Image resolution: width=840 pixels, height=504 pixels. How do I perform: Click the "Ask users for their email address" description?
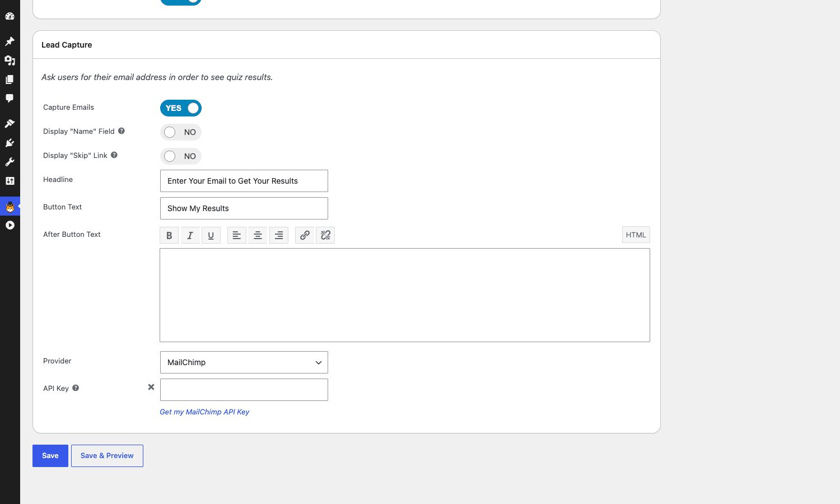[157, 77]
